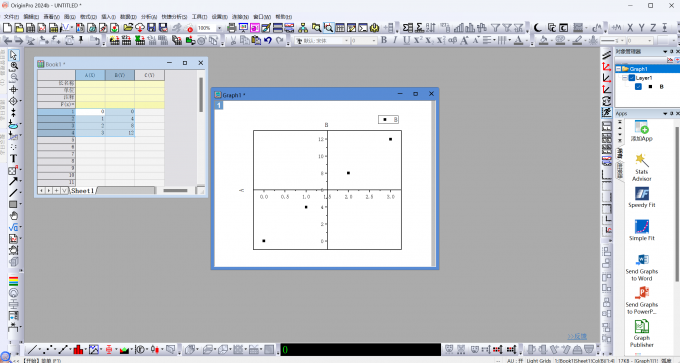Open the line color pencil swatch in the toolbar
Image resolution: width=680 pixels, height=363 pixels.
click(x=577, y=40)
